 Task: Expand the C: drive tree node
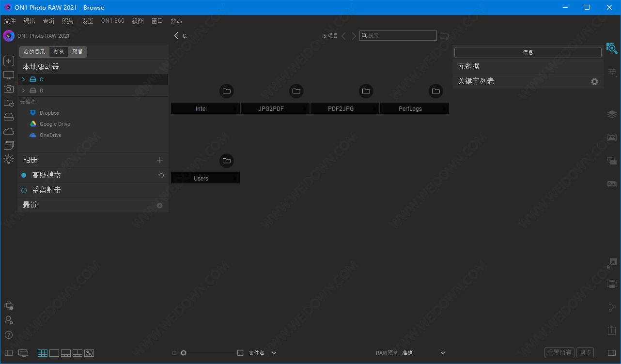pyautogui.click(x=23, y=79)
